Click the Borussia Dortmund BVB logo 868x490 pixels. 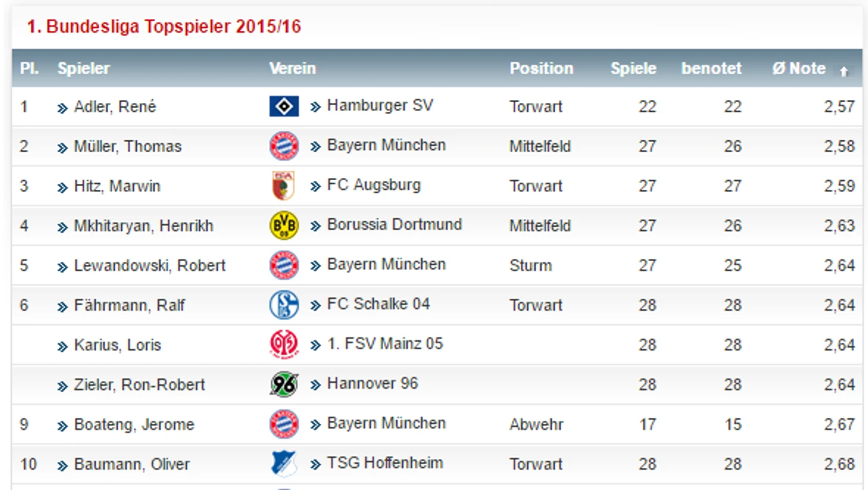[x=284, y=225]
